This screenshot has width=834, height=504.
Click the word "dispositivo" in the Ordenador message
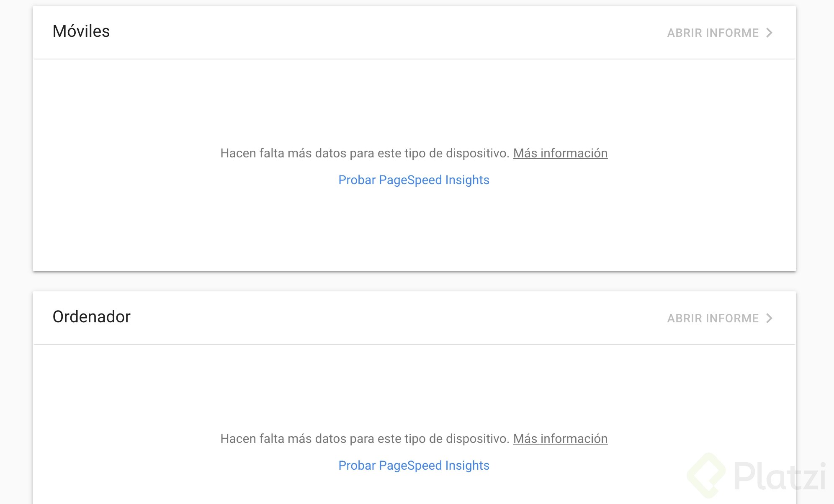pyautogui.click(x=477, y=439)
